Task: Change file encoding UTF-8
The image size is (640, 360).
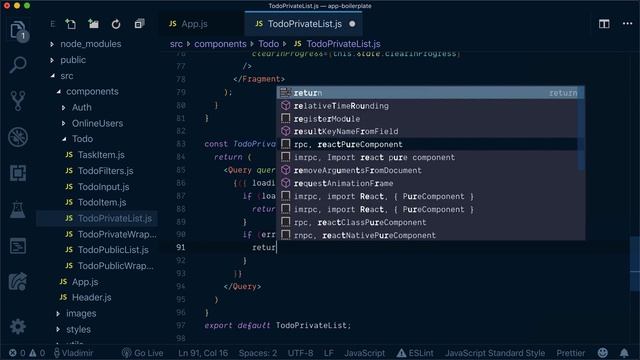Action: [300, 353]
